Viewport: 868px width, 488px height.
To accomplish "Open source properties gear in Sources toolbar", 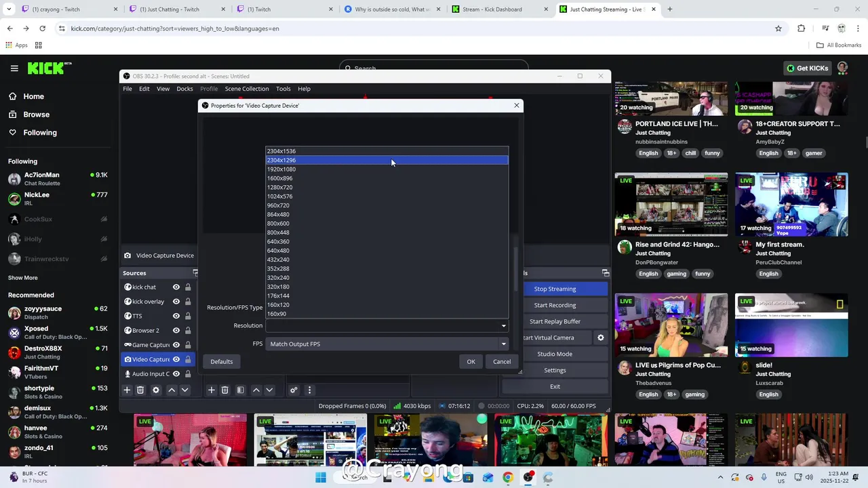I will click(156, 390).
